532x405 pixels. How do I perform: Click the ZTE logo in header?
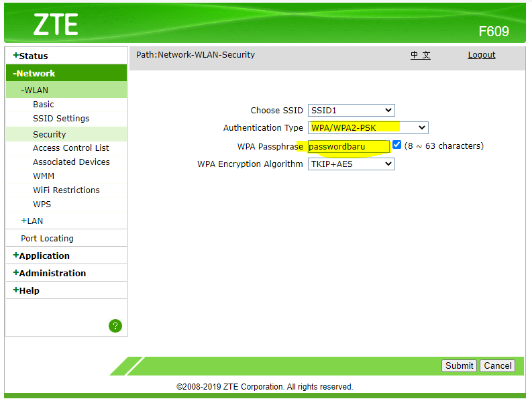[56, 24]
